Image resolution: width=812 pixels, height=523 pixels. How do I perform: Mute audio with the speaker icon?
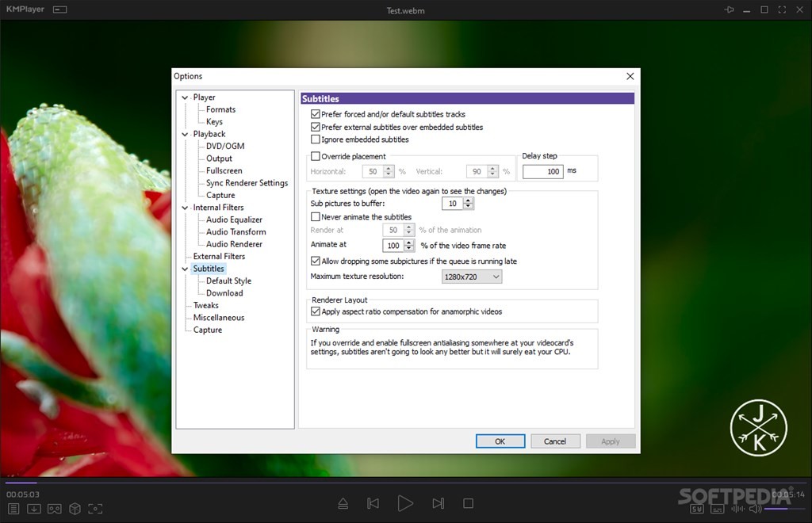click(754, 509)
